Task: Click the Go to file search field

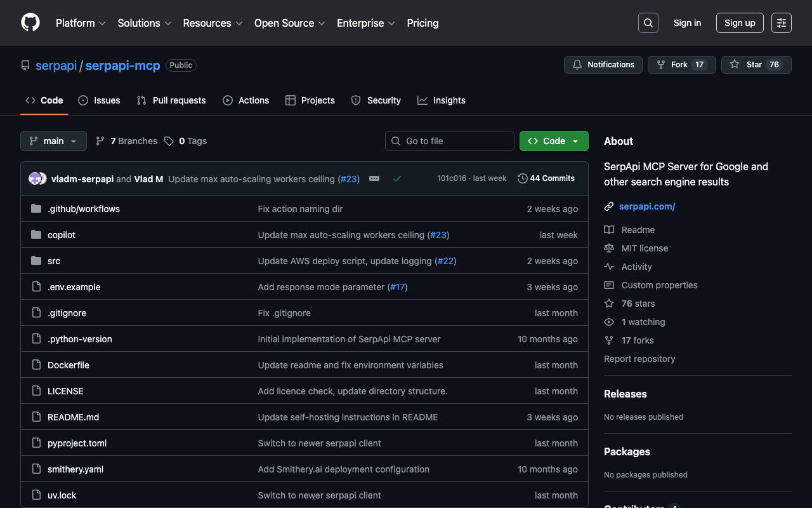Action: (x=450, y=141)
